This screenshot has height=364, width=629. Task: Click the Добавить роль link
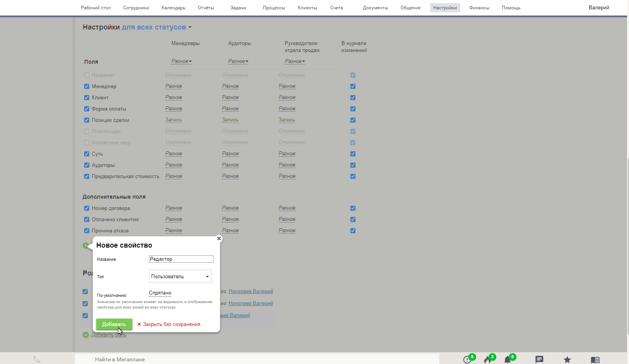click(x=109, y=335)
